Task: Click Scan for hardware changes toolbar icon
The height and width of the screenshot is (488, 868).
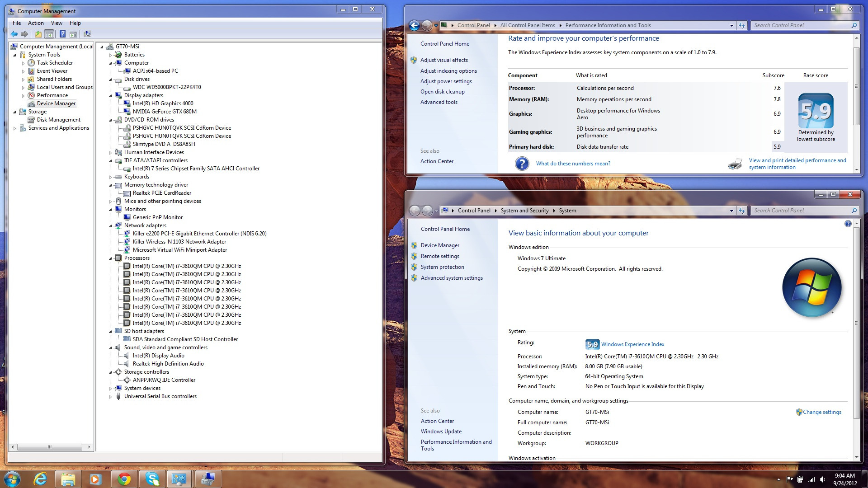Action: pos(87,34)
